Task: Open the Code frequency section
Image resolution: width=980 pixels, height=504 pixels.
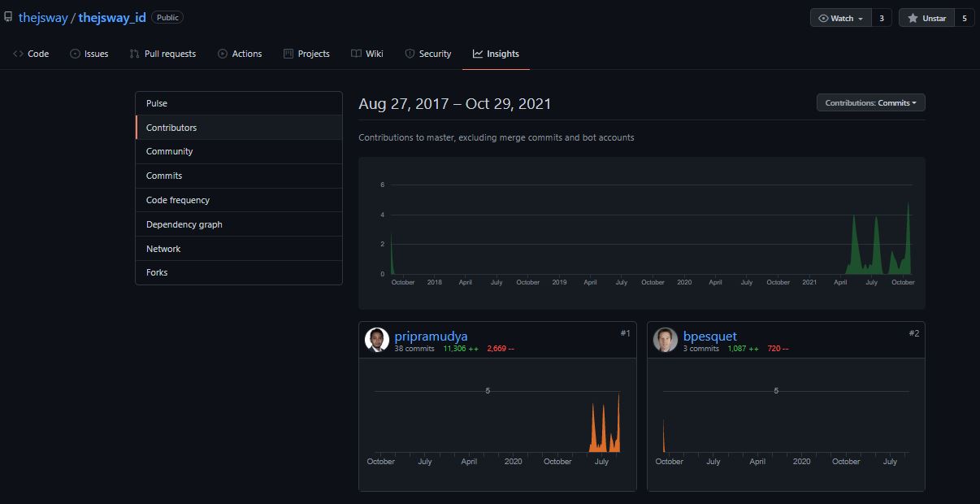Action: pos(177,200)
